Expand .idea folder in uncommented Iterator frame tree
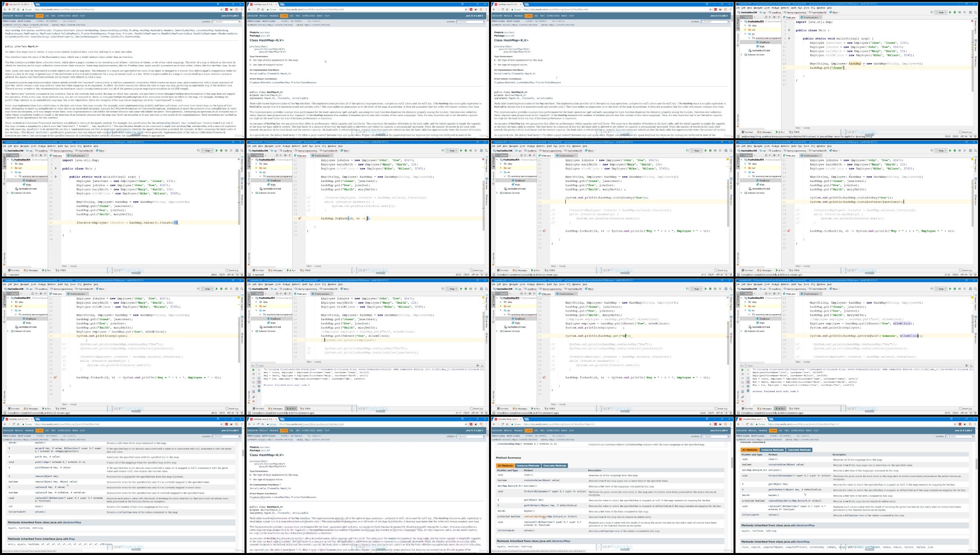The width and height of the screenshot is (980, 555). (11, 164)
